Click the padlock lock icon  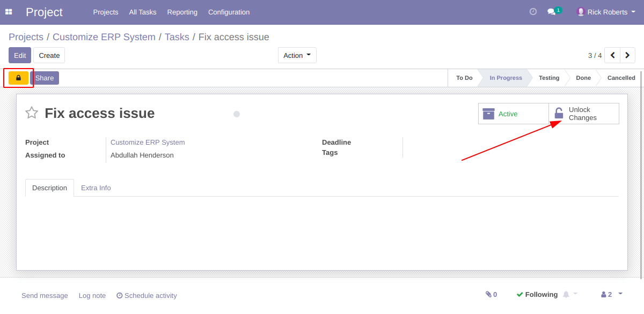click(x=18, y=78)
